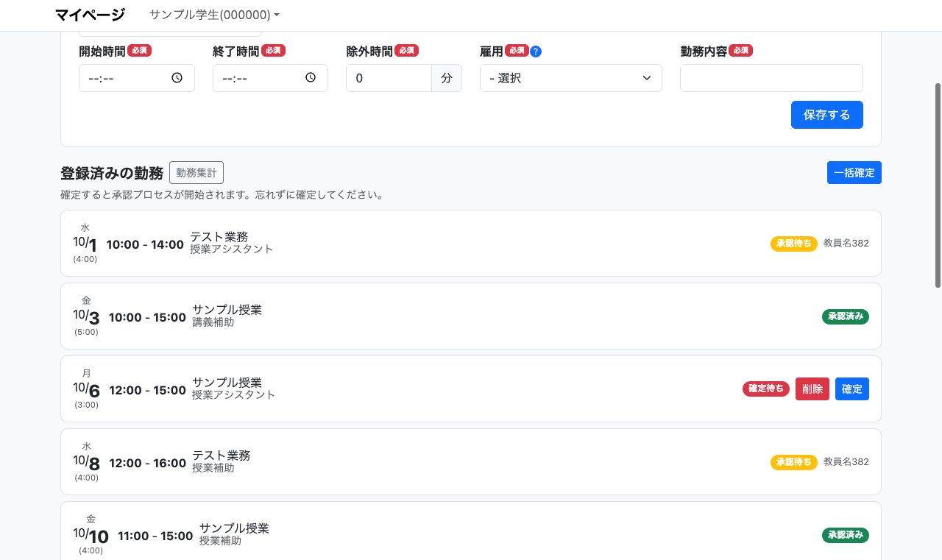Click the マイページ header link
Image resolution: width=942 pixels, height=560 pixels.
(x=90, y=15)
